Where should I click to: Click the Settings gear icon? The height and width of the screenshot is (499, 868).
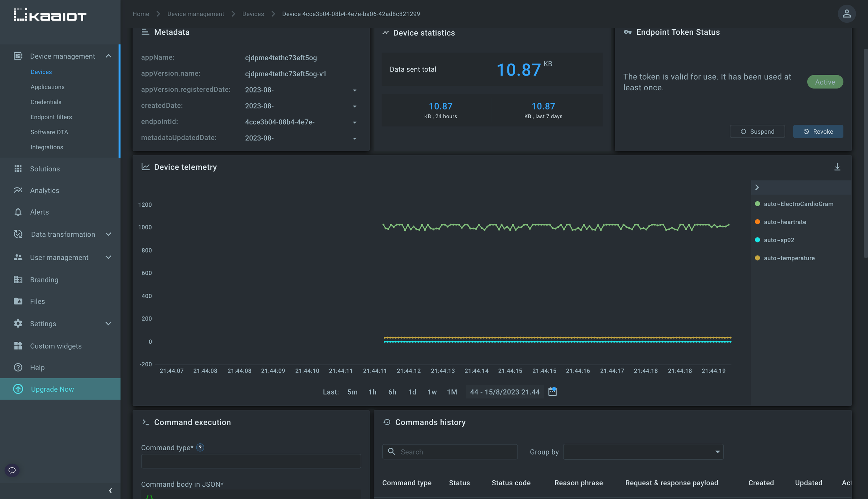pyautogui.click(x=18, y=323)
